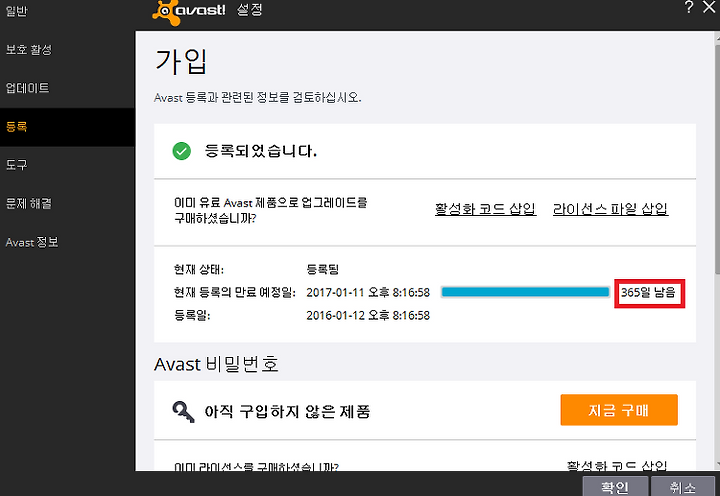The height and width of the screenshot is (496, 720).
Task: Click the orange 지금 구매 button
Action: coord(619,410)
